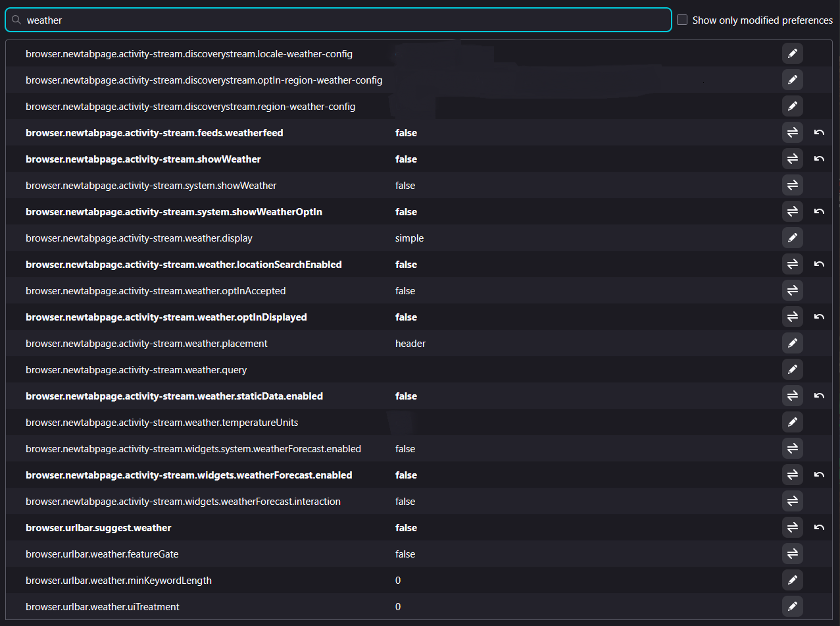
Task: Edit the weather.placement preference
Action: (x=792, y=343)
